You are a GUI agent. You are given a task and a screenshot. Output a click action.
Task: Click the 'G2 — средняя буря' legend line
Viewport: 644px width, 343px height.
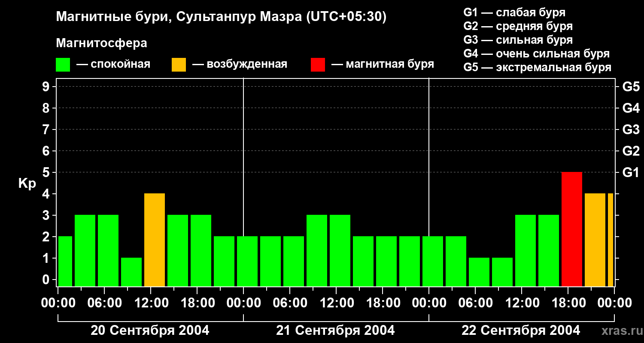(518, 26)
